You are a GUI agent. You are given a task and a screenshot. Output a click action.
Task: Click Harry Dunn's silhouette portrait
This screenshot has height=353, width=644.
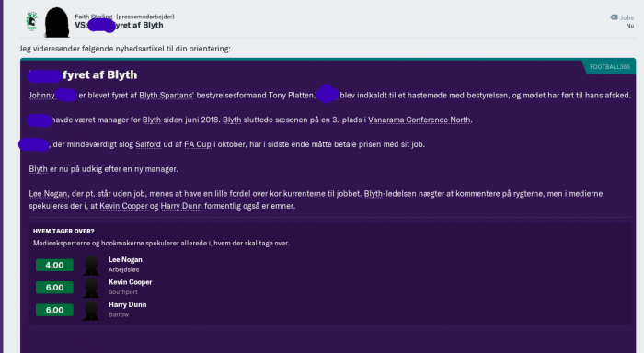[x=91, y=310]
